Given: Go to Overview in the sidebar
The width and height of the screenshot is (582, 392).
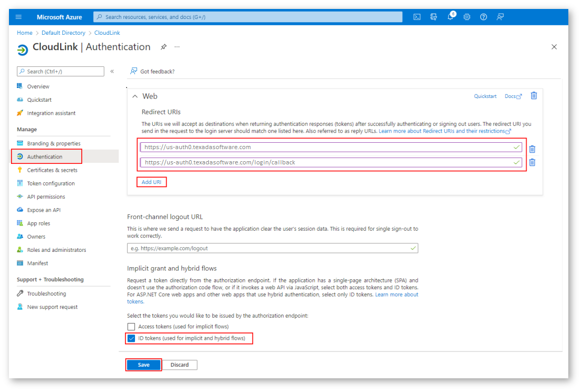Looking at the screenshot, I should 38,86.
